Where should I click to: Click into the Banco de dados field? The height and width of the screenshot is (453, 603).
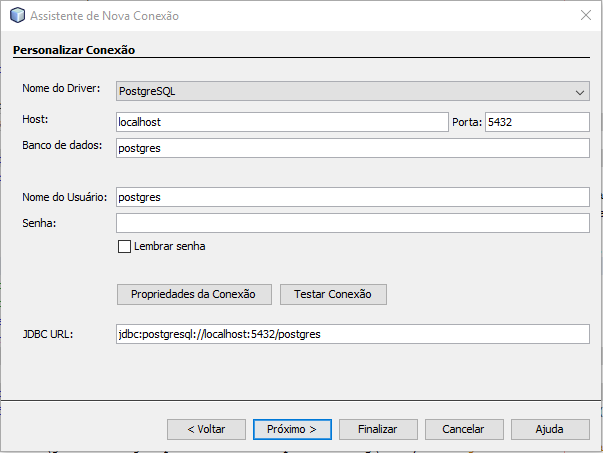tap(353, 148)
